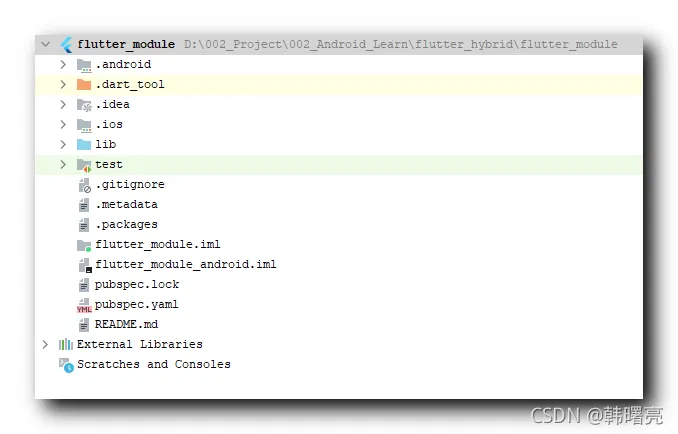678x434 pixels.
Task: Click the .idea folder icon
Action: [84, 105]
